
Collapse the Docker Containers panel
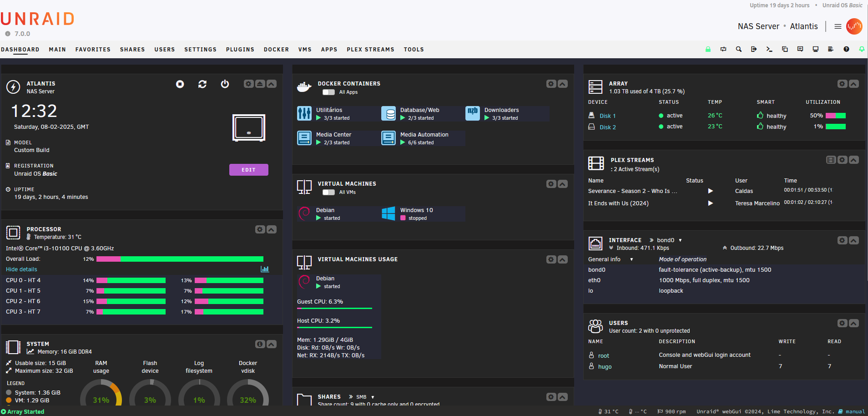pos(563,84)
